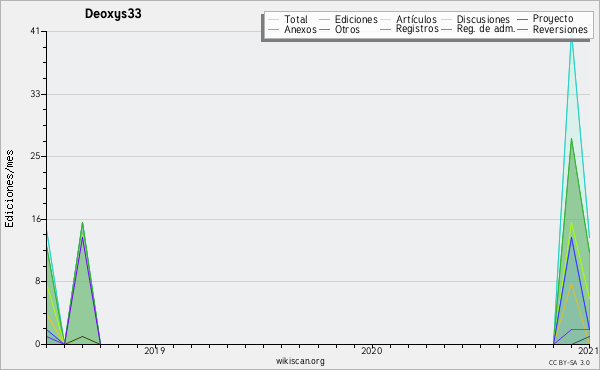This screenshot has width=600, height=370.
Task: Click the chart title Deoxys33
Action: 113,14
